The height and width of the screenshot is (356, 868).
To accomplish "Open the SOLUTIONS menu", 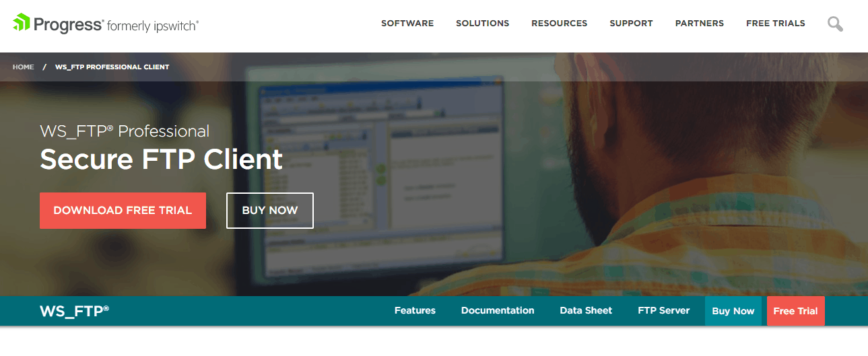I will tap(482, 23).
